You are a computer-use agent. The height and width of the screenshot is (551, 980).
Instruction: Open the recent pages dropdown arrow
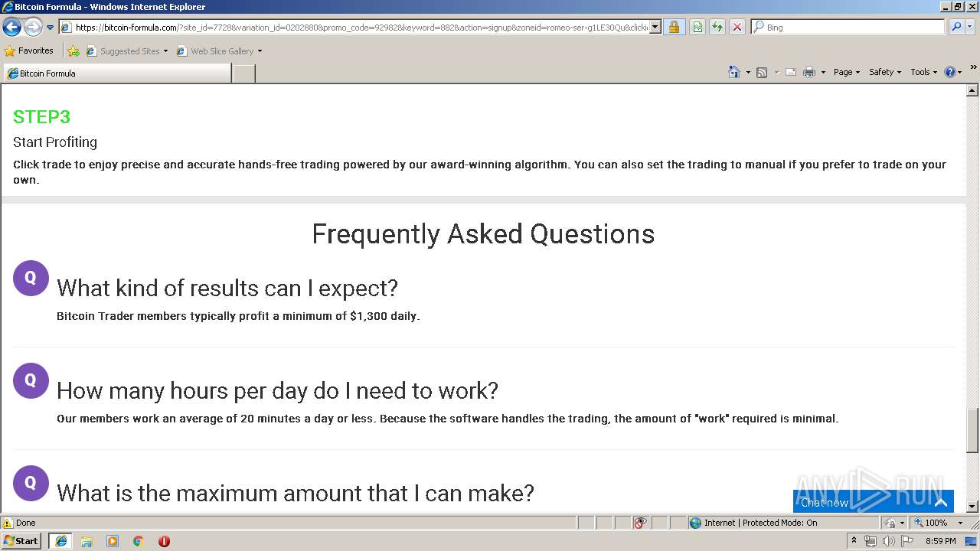[x=51, y=28]
